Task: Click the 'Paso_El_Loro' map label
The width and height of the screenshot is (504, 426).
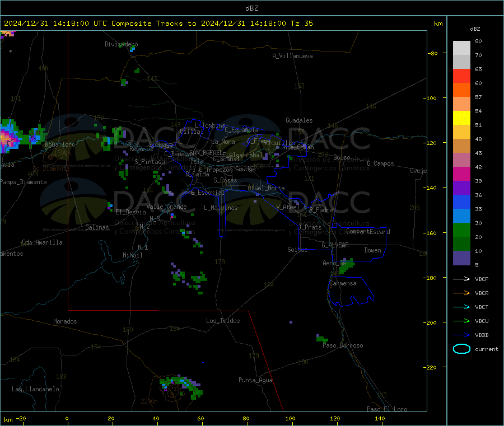Action: pyautogui.click(x=387, y=409)
